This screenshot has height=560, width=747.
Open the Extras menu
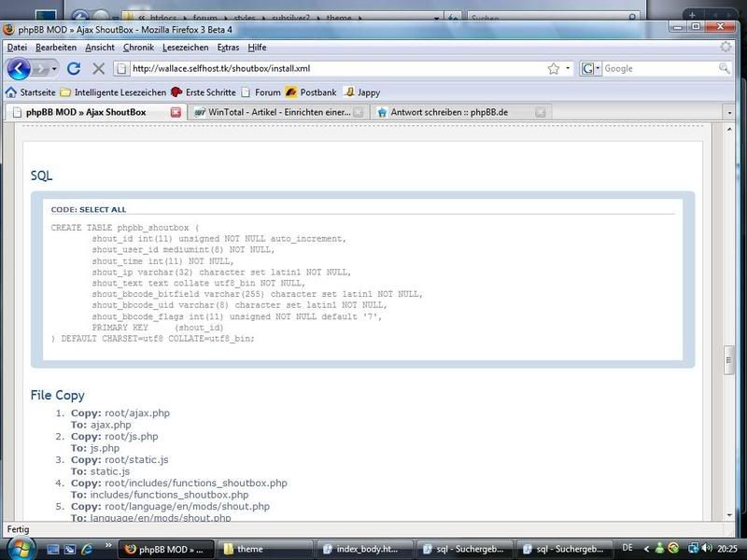(x=228, y=48)
